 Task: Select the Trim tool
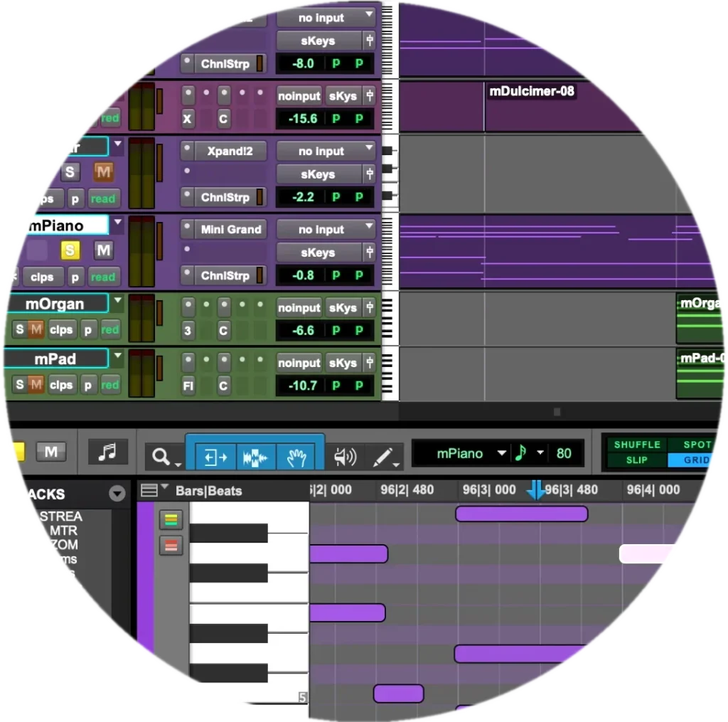[x=215, y=457]
